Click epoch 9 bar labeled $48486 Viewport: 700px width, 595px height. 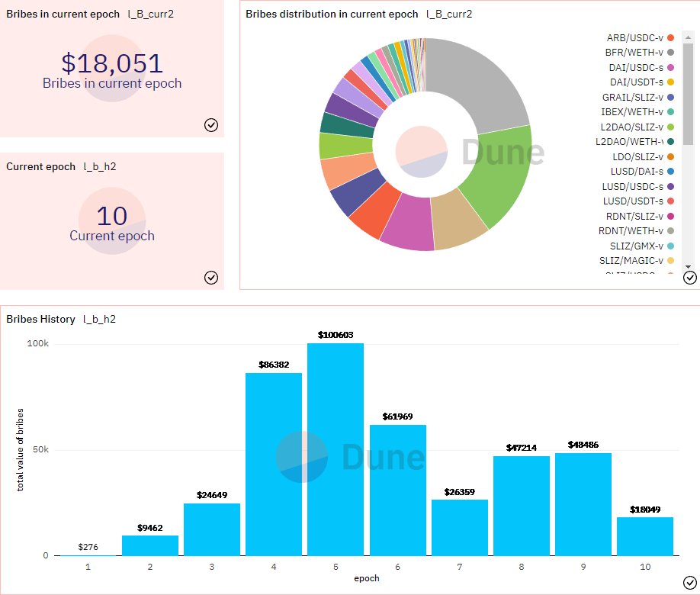point(583,504)
